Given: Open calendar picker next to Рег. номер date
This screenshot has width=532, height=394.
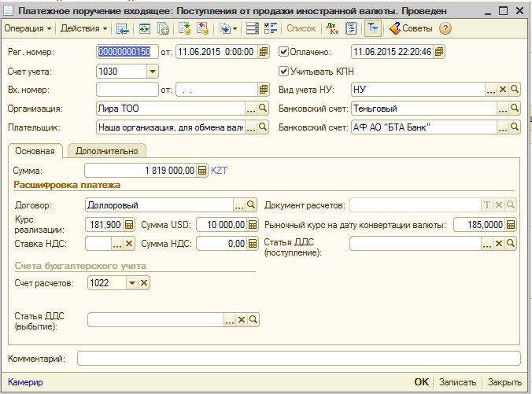Looking at the screenshot, I should pyautogui.click(x=264, y=52).
